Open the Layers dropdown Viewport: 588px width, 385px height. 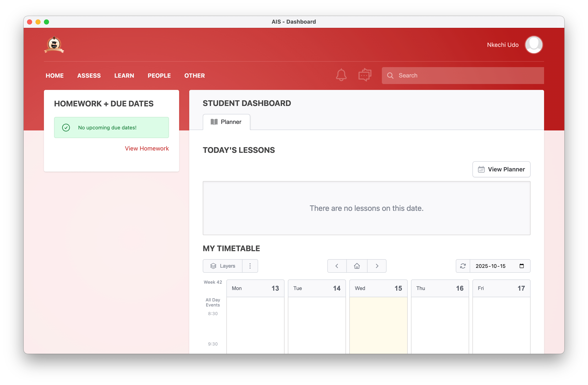(223, 266)
